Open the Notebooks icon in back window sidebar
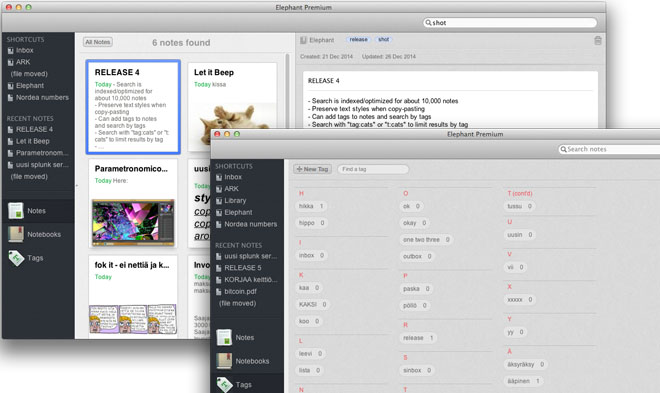 click(16, 234)
